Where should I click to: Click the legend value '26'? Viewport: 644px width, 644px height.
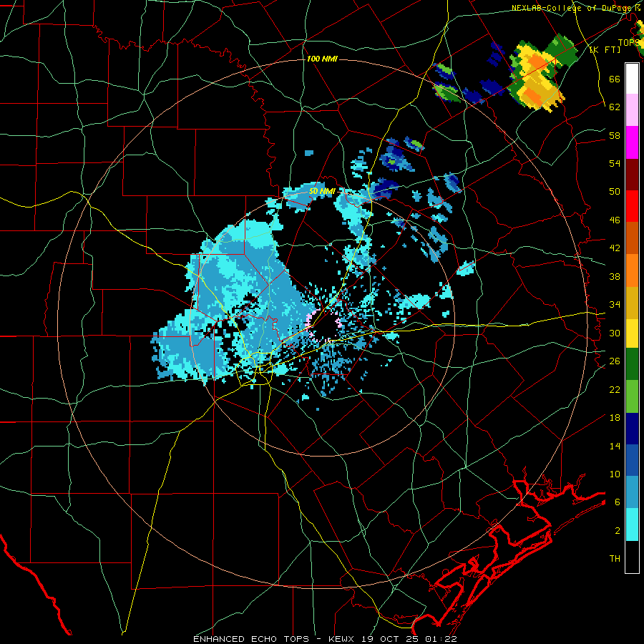click(615, 361)
